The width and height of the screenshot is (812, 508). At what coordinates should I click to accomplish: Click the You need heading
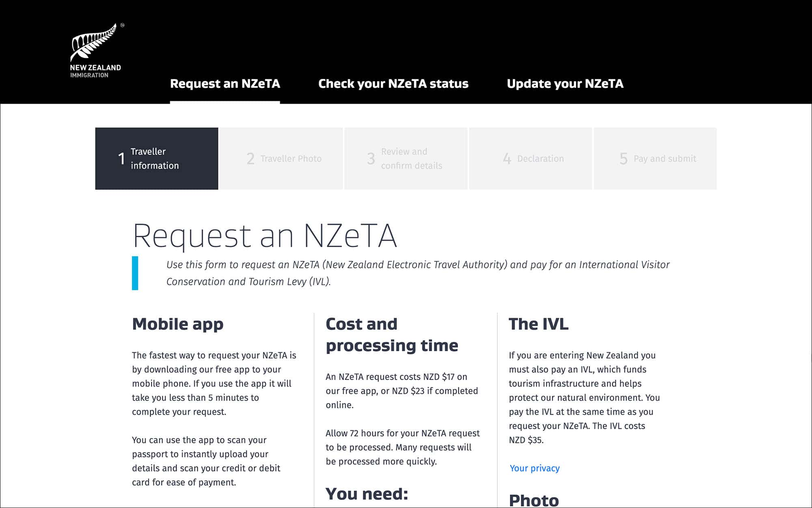pyautogui.click(x=367, y=493)
